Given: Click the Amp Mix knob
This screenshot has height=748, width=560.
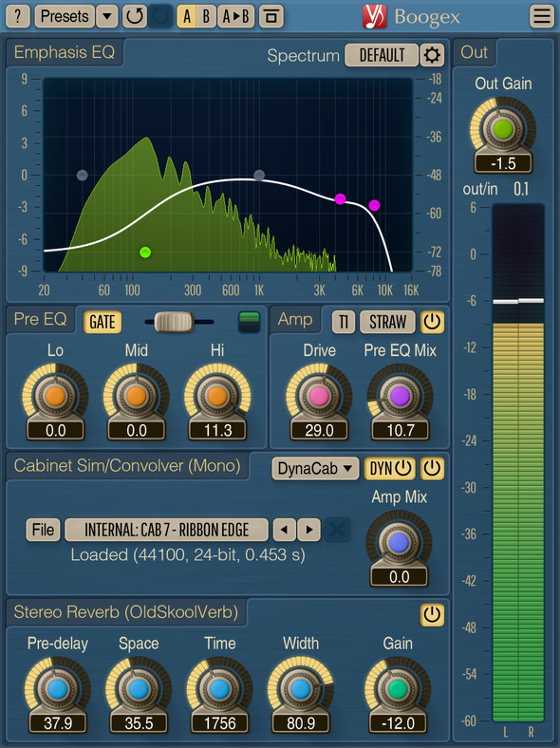Looking at the screenshot, I should pyautogui.click(x=399, y=542).
